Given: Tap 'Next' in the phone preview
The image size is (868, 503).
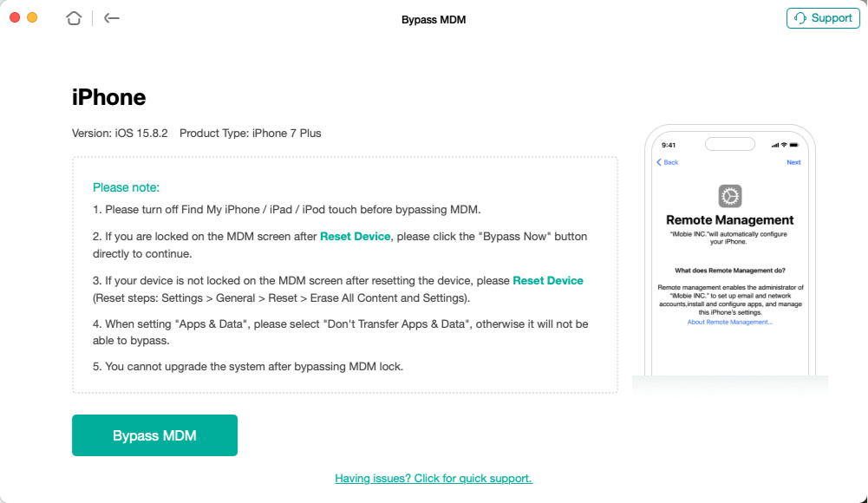Looking at the screenshot, I should (793, 162).
